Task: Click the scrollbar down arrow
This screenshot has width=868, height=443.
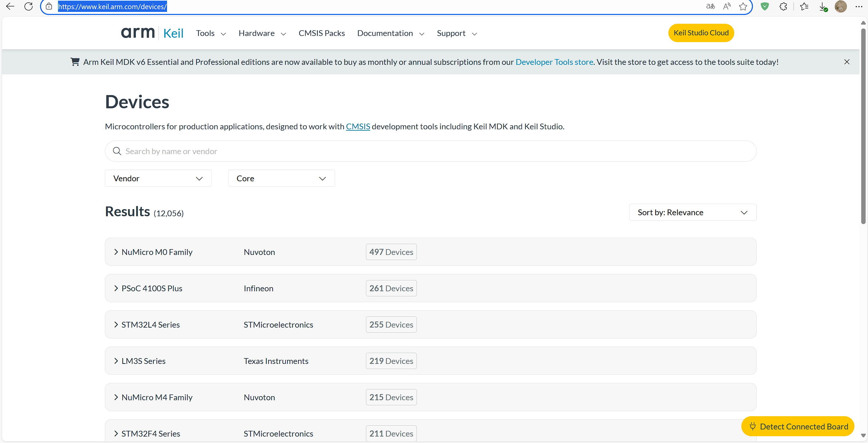Action: [x=863, y=436]
